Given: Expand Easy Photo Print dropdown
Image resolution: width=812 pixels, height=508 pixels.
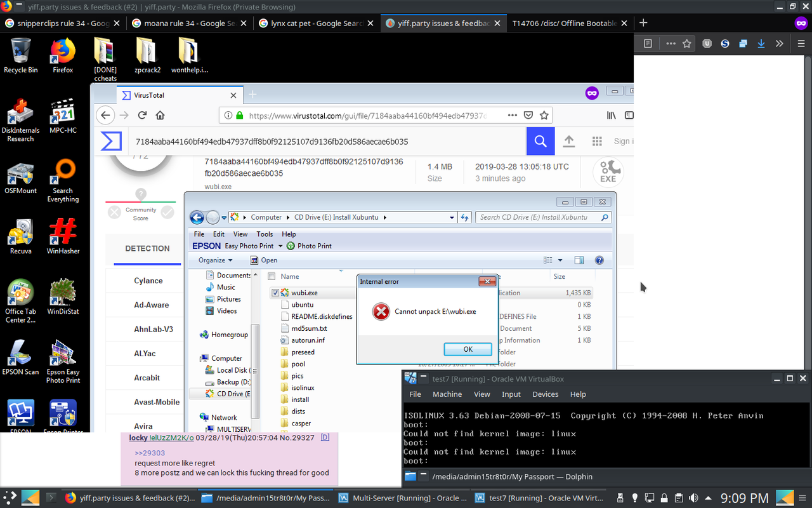Looking at the screenshot, I should (280, 246).
